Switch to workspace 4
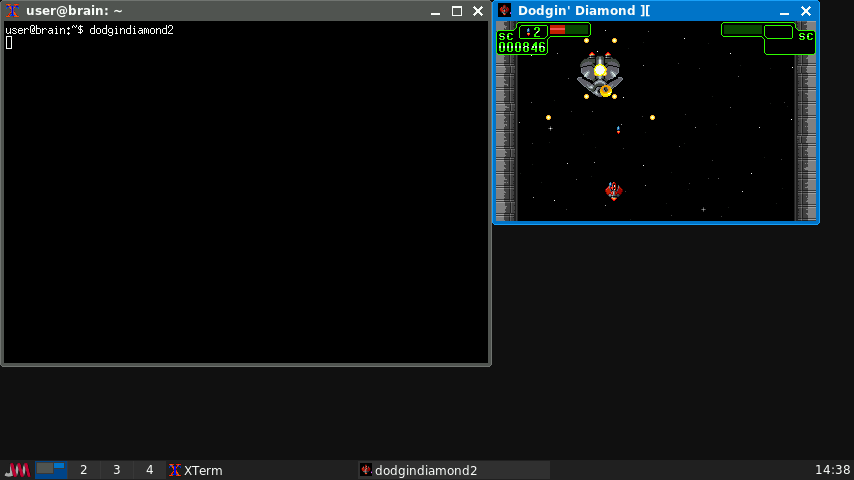The height and width of the screenshot is (480, 854). point(149,470)
